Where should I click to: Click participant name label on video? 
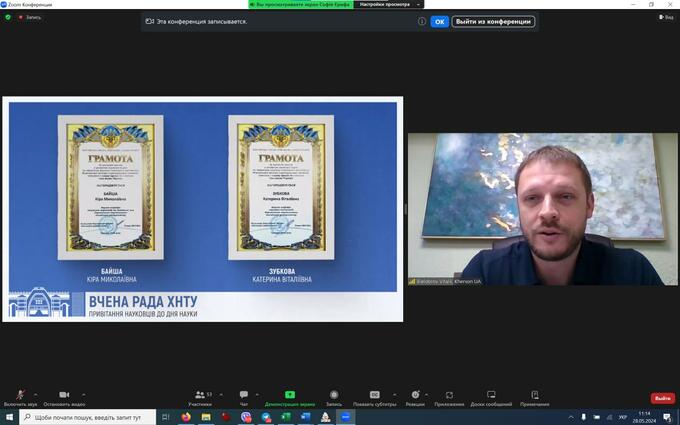445,281
